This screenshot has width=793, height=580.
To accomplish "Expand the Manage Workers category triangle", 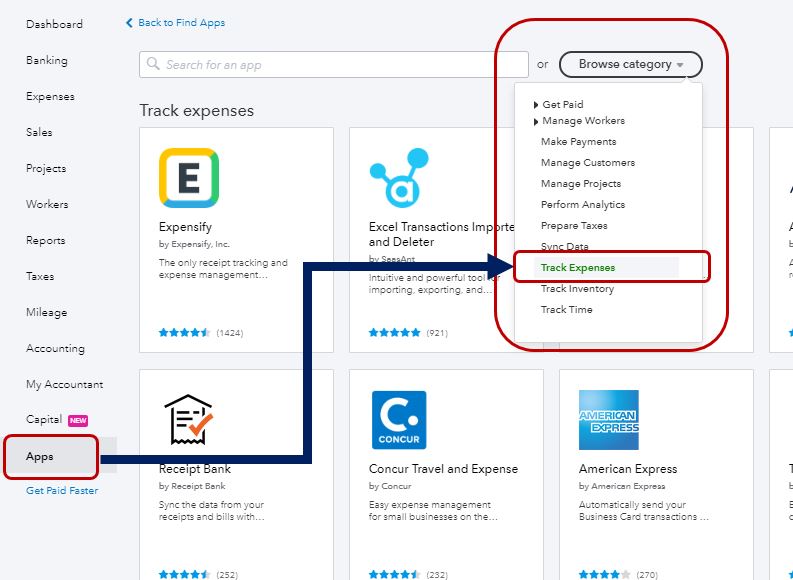I will 536,121.
